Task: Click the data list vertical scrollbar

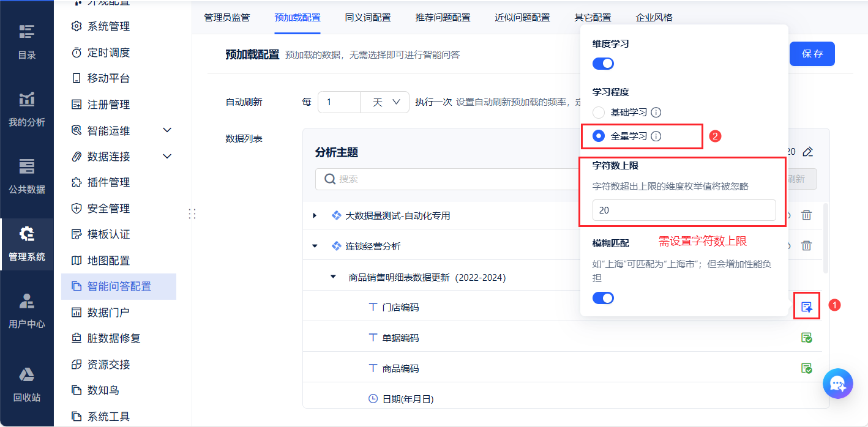Action: tap(826, 239)
